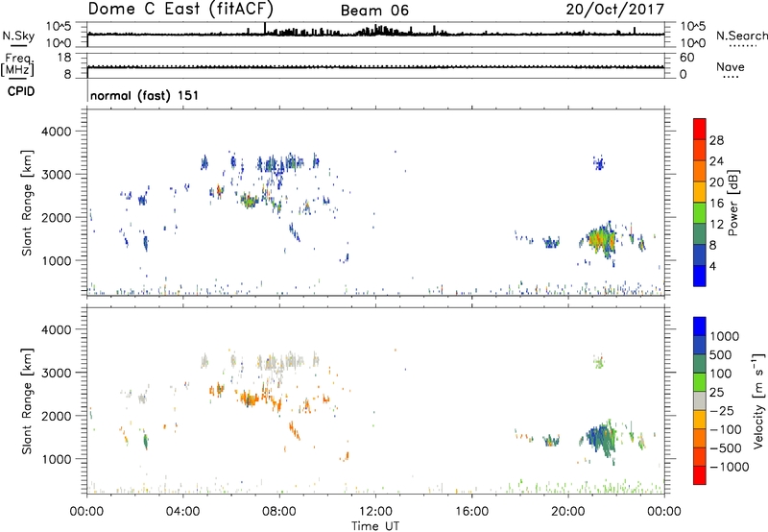Pick the light green segment of power colorbar
This screenshot has height=532, width=768.
pos(700,213)
